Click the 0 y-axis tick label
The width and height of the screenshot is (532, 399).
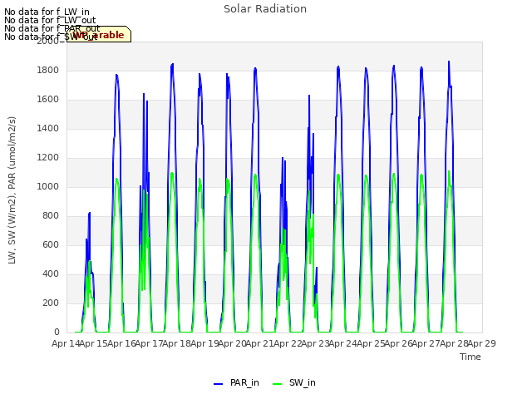[57, 332]
